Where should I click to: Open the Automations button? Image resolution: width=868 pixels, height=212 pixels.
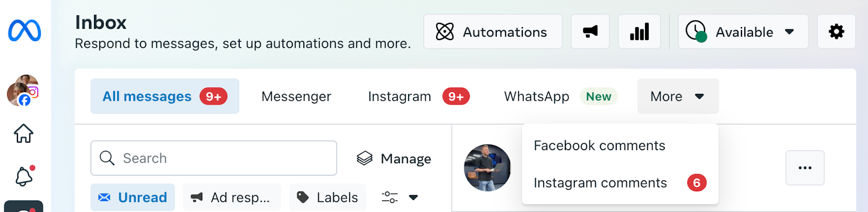493,31
